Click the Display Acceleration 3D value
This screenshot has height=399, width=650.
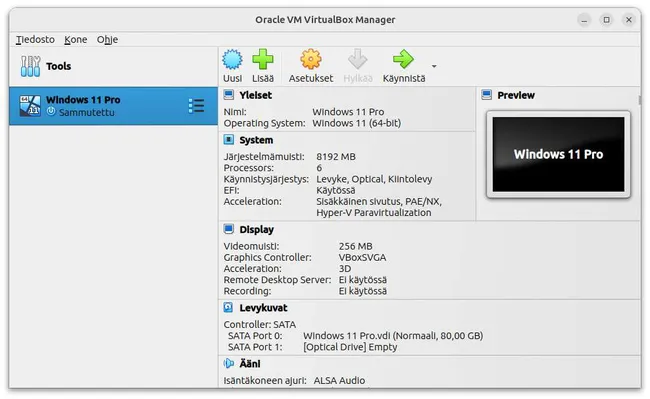(344, 268)
